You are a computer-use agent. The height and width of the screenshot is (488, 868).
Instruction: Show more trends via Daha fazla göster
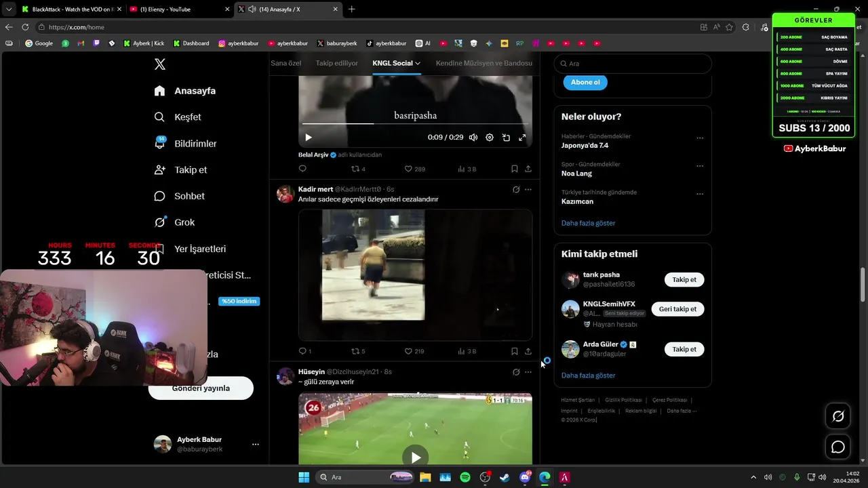pos(588,223)
